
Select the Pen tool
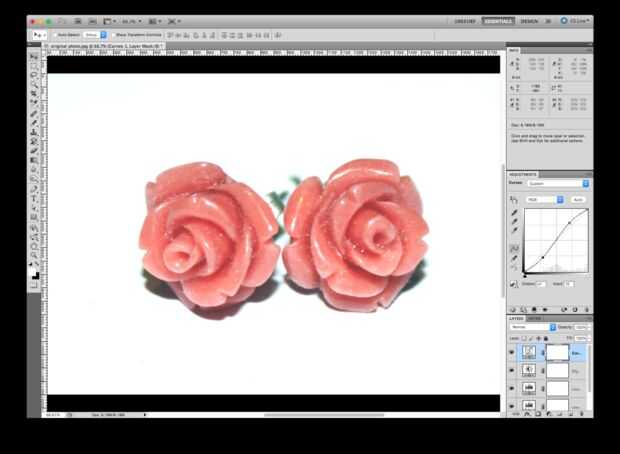(34, 189)
